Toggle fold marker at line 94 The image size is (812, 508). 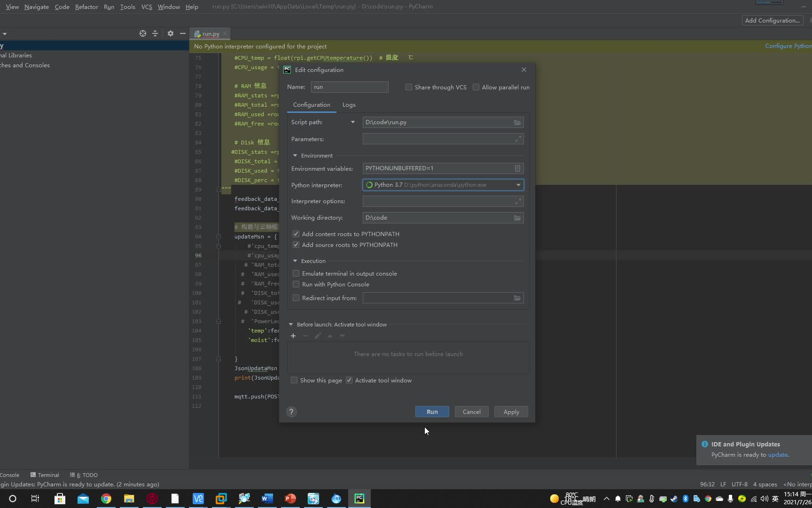pos(219,237)
